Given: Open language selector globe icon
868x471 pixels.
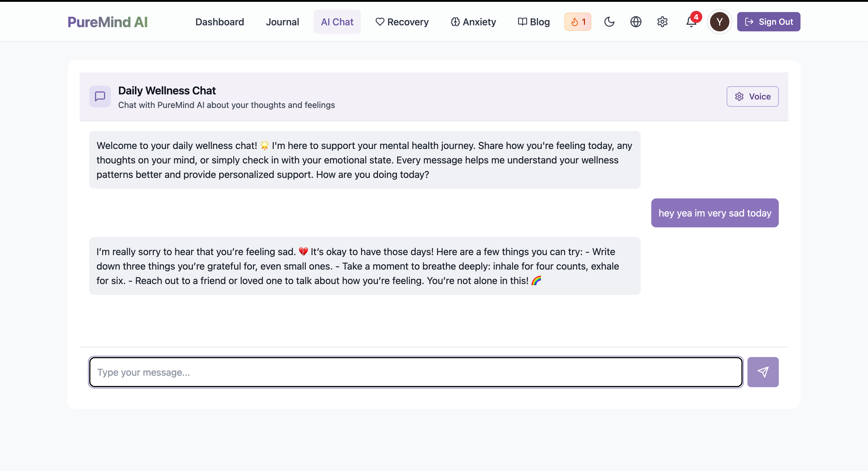Looking at the screenshot, I should [x=636, y=22].
